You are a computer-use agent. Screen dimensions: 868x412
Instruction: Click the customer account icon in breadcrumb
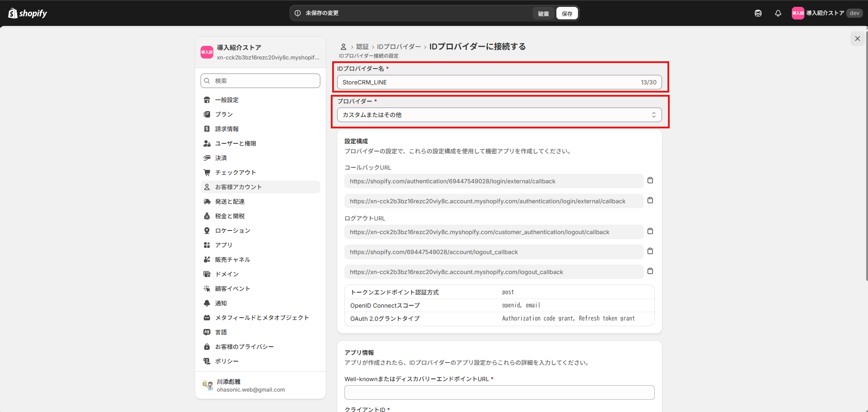coord(343,47)
